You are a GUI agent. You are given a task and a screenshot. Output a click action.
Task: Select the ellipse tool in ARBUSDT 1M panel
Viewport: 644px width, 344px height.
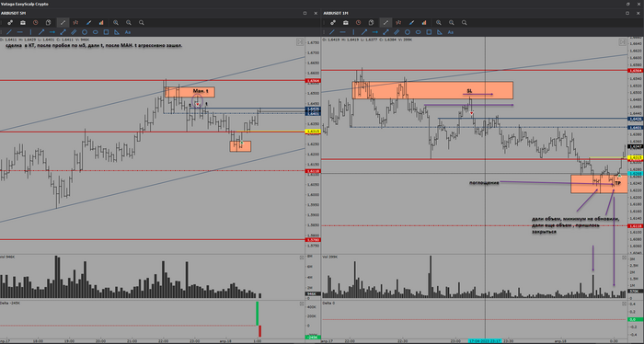point(418,32)
